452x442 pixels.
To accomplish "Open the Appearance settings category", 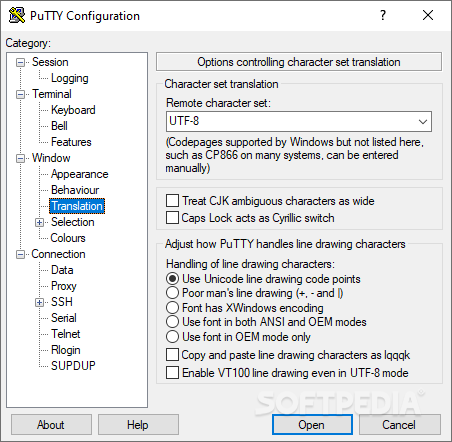I will click(79, 174).
